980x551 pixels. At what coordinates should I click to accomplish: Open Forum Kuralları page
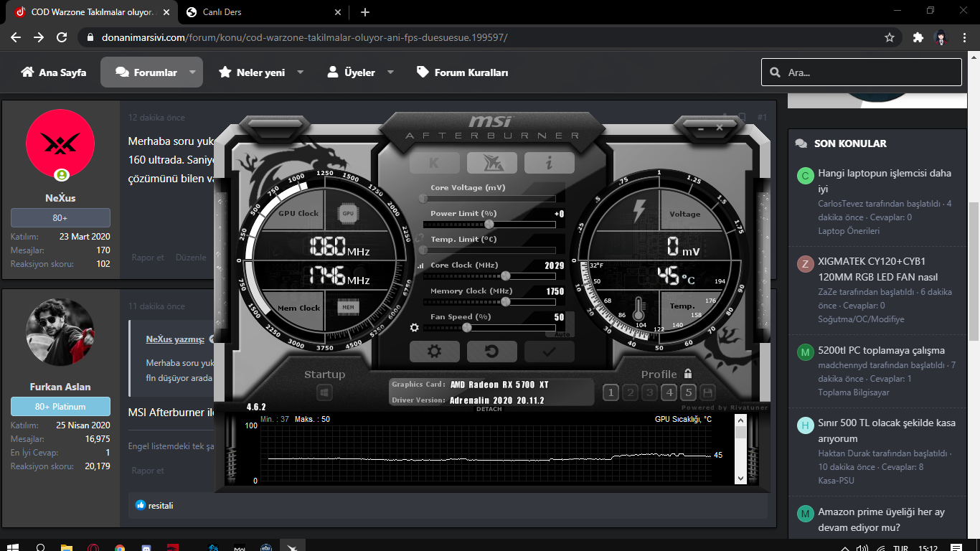[x=463, y=72]
